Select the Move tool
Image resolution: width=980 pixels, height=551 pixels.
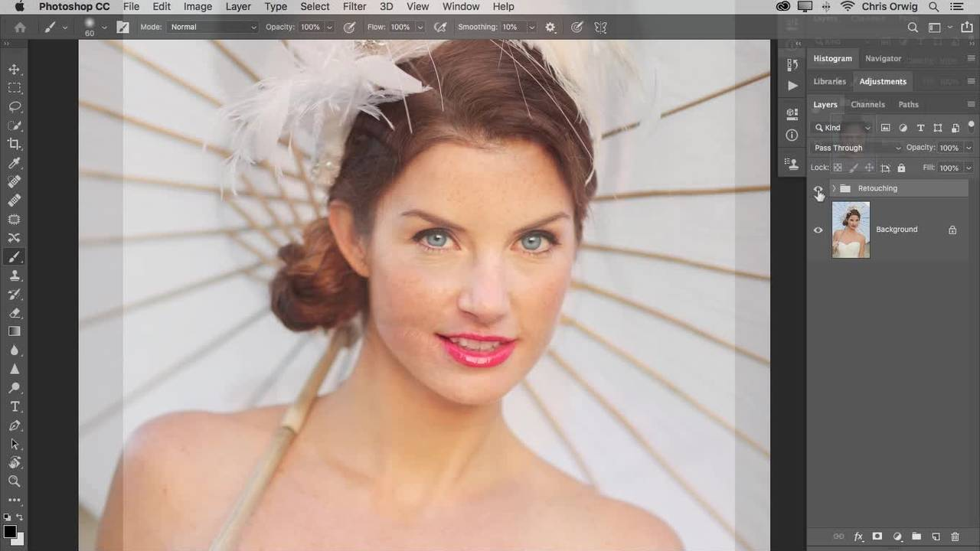pyautogui.click(x=15, y=70)
